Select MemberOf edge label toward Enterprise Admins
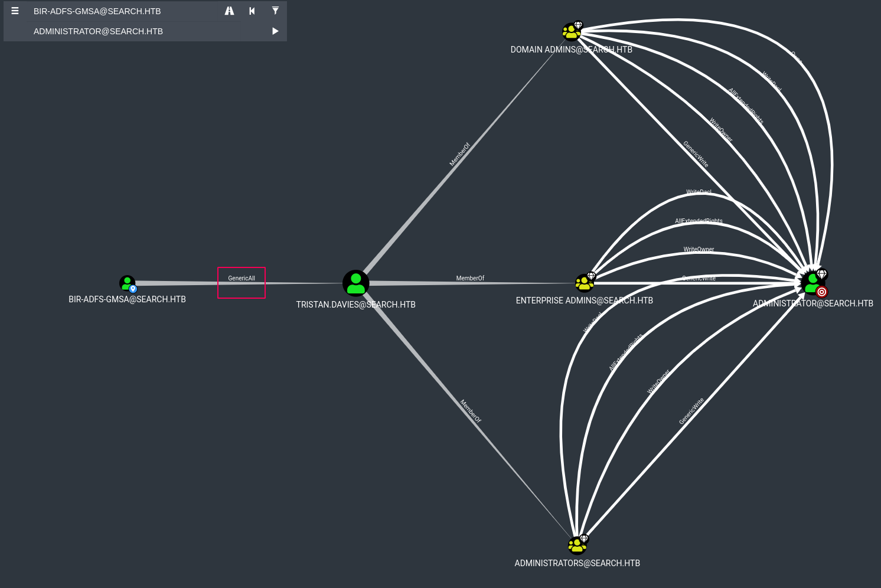 click(x=470, y=279)
